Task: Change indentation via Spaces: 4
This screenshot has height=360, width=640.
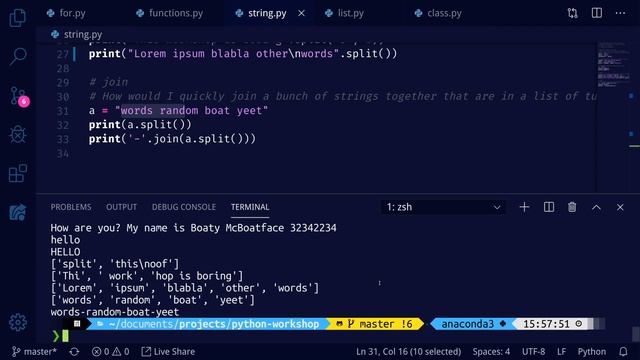Action: click(491, 351)
